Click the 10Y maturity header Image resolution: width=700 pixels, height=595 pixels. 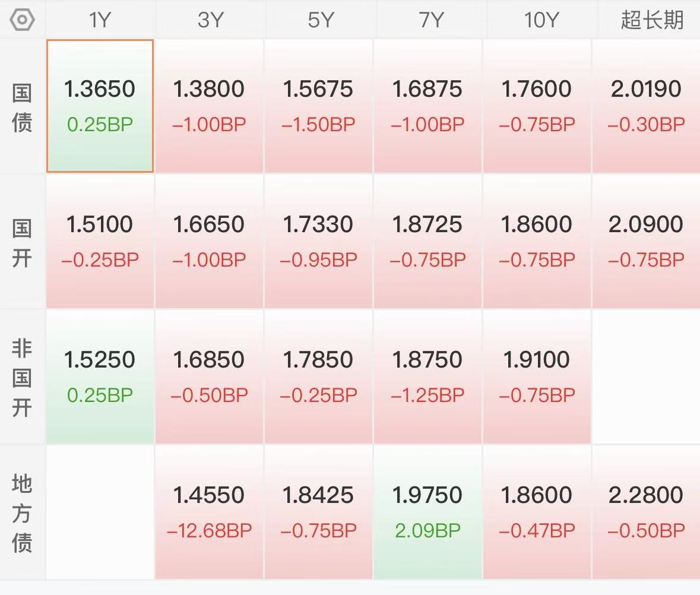[541, 20]
